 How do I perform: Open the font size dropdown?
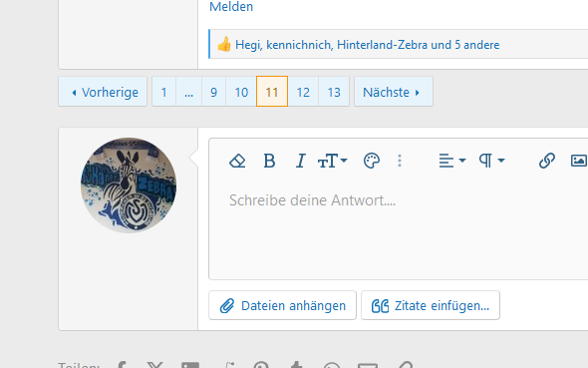(x=332, y=161)
